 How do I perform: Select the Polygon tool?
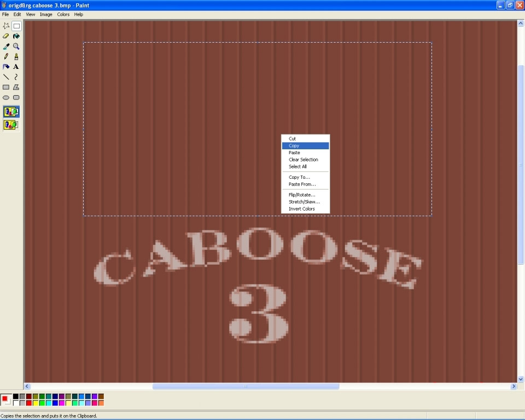point(16,87)
